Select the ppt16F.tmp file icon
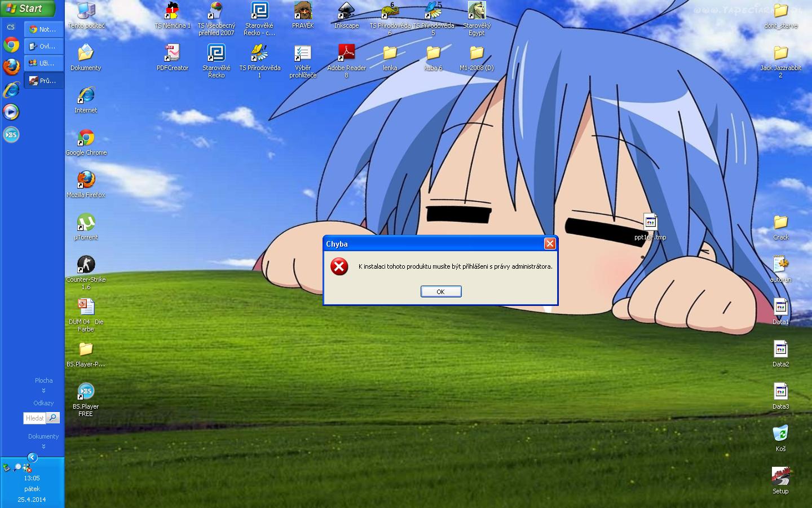812x508 pixels. [650, 227]
